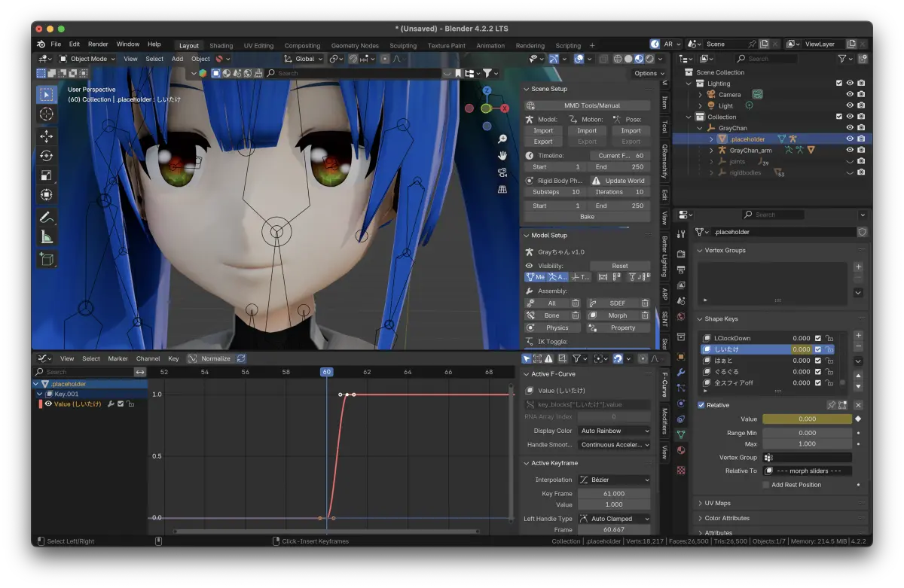Open the Material properties tab
Screen dimensions: 904x588
[x=681, y=450]
